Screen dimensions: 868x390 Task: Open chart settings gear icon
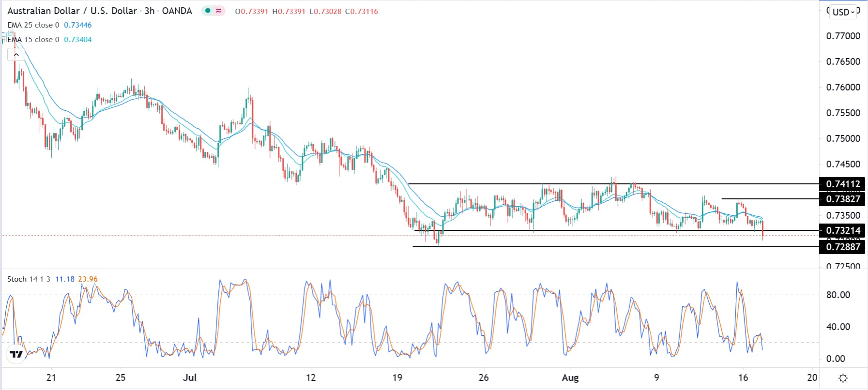(843, 378)
